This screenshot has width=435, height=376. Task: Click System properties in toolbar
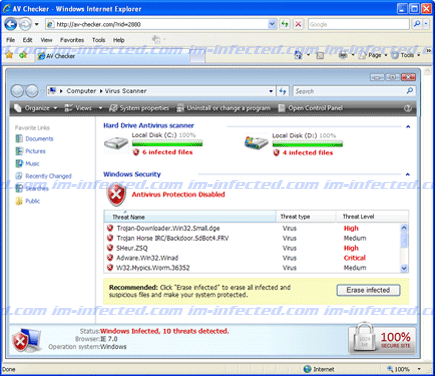click(139, 108)
